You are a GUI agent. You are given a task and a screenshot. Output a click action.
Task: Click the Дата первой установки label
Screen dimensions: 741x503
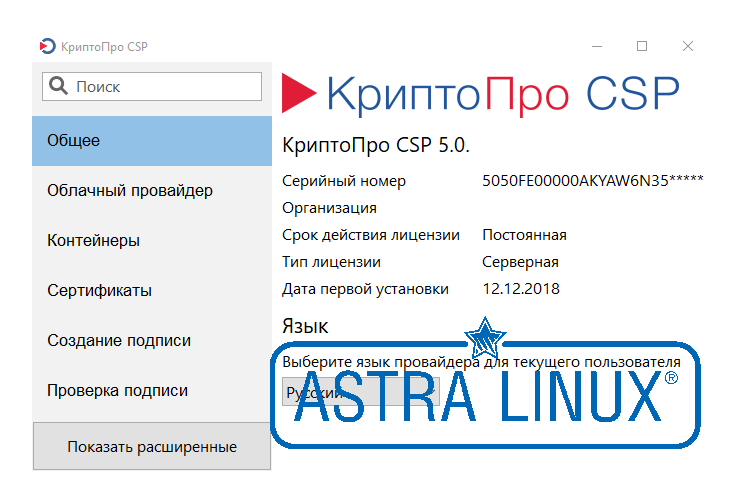point(365,289)
